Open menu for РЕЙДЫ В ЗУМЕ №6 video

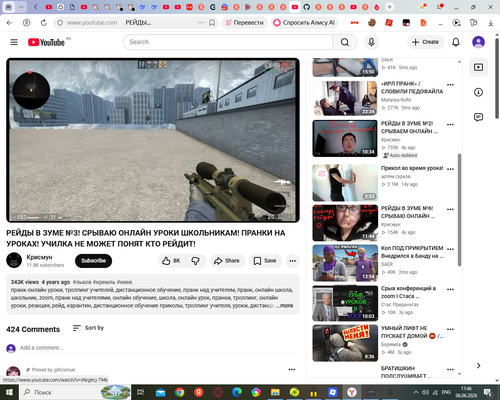(x=450, y=209)
